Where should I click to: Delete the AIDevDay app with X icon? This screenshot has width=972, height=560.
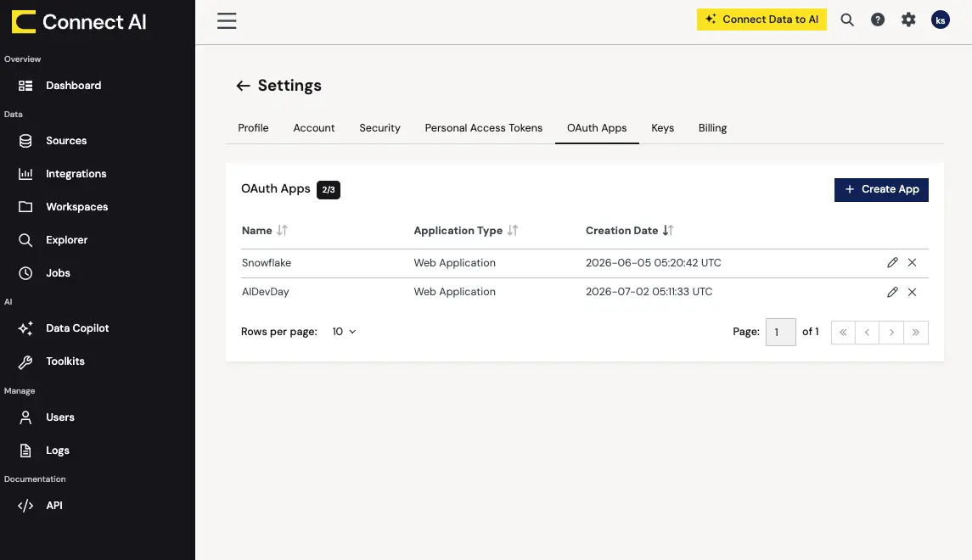tap(912, 292)
